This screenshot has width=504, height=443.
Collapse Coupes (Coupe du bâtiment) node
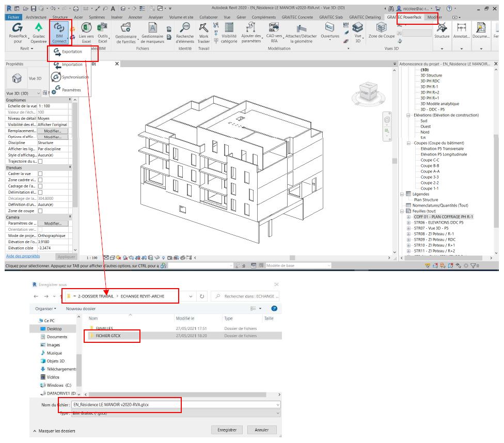pos(408,143)
